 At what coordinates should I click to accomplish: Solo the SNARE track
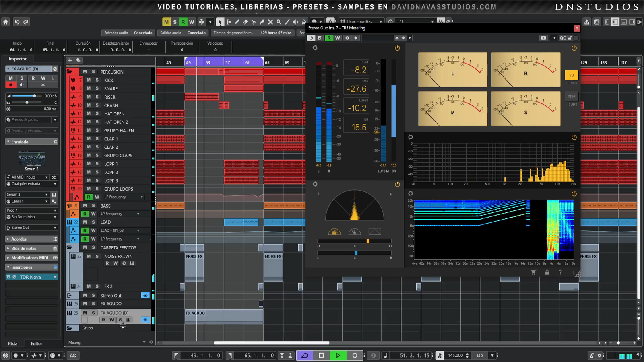click(97, 88)
